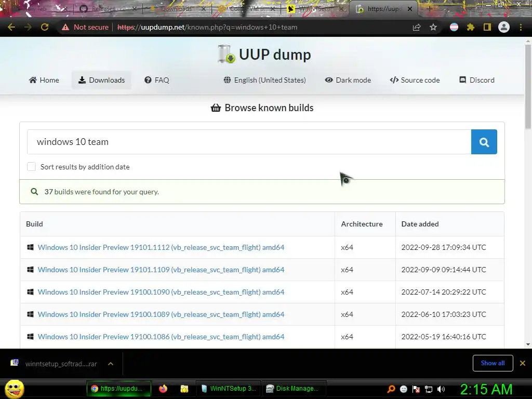This screenshot has height=399, width=532.
Task: Open Chrome's three-dot menu
Action: [x=521, y=27]
